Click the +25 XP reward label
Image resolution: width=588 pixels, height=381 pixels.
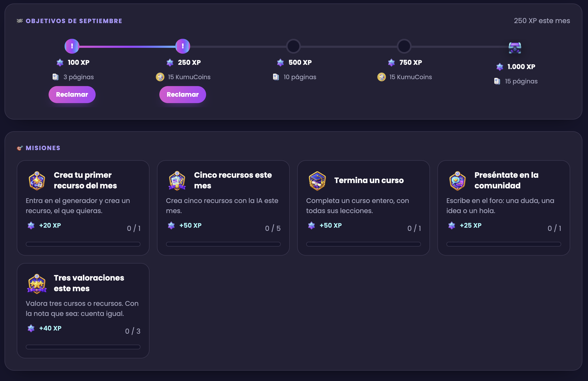(x=471, y=226)
